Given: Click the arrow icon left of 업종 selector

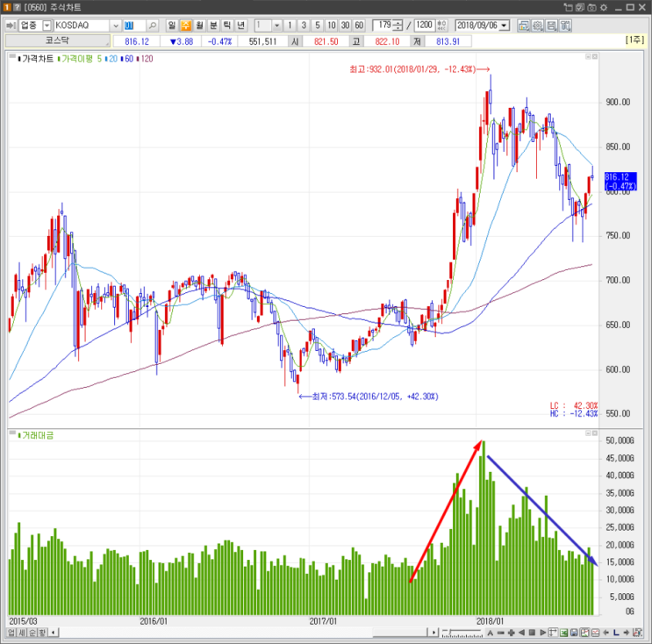Looking at the screenshot, I should pos(11,25).
